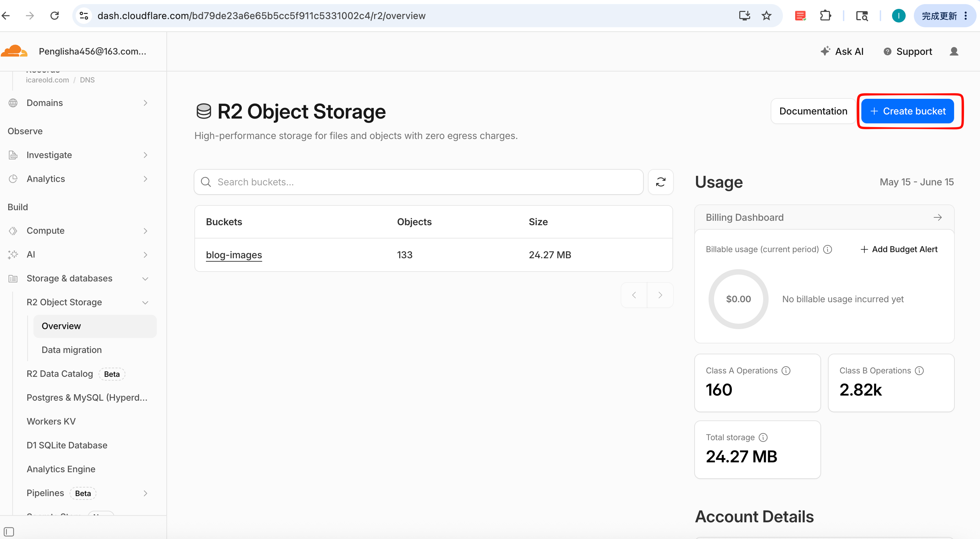980x539 pixels.
Task: Go to previous page of buckets
Action: point(634,295)
